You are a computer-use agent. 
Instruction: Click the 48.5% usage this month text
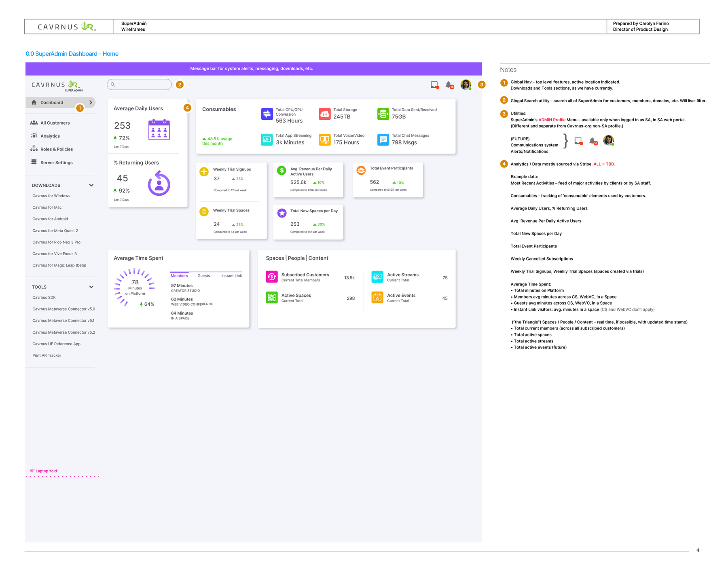point(218,141)
